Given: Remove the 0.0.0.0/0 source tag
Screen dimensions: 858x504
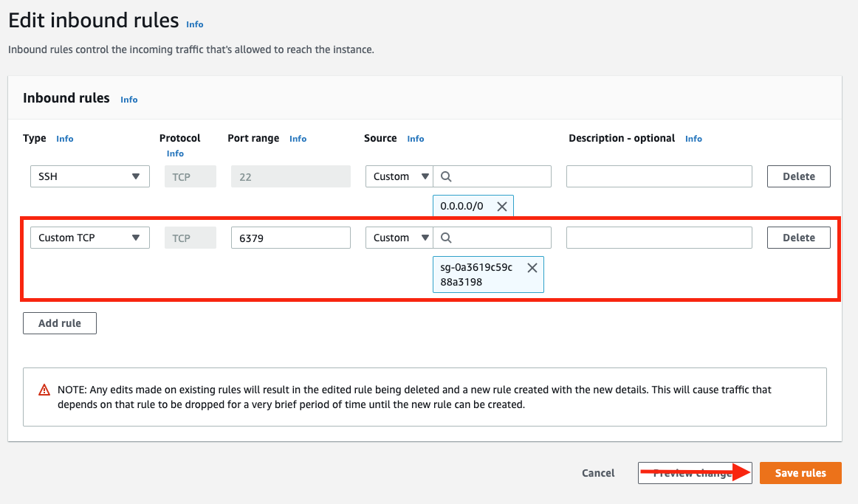Looking at the screenshot, I should [501, 205].
